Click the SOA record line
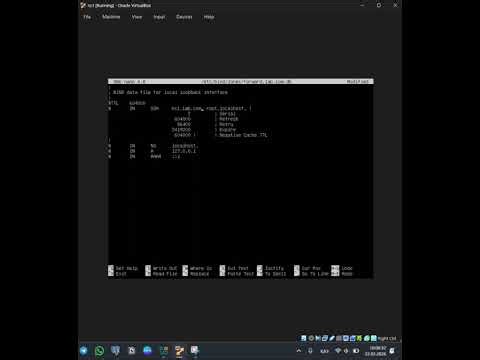The image size is (480, 360). tap(180, 108)
